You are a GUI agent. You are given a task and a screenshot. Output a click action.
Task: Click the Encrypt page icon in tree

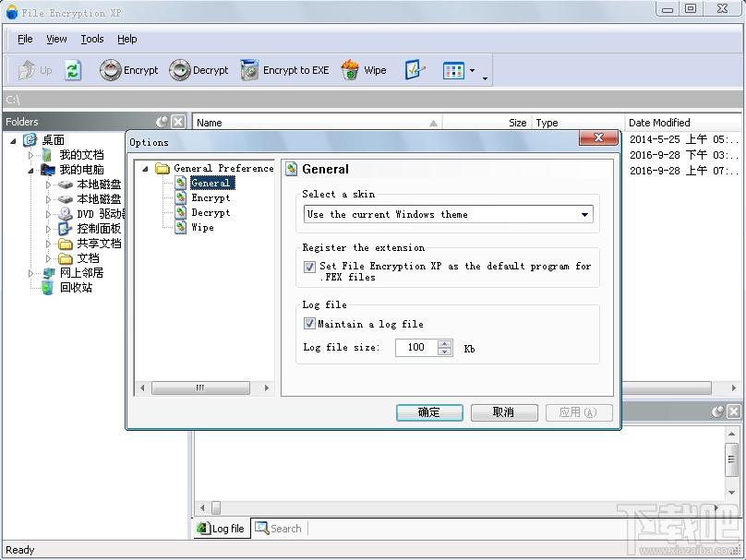pos(181,197)
